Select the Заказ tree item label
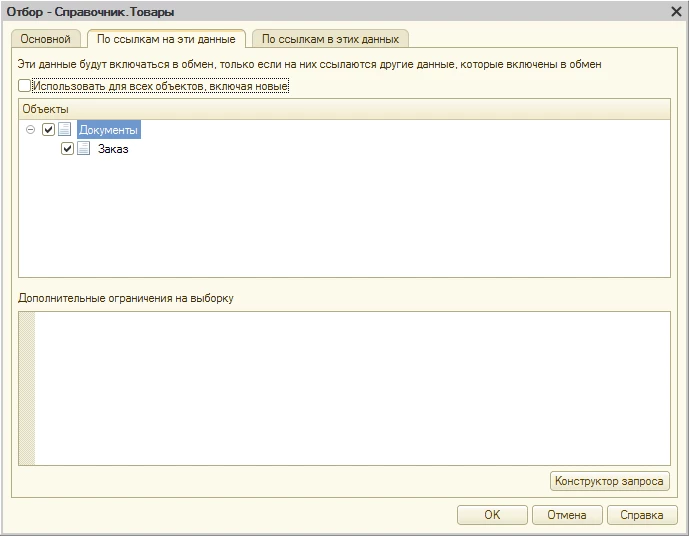The height and width of the screenshot is (536, 689). point(113,150)
